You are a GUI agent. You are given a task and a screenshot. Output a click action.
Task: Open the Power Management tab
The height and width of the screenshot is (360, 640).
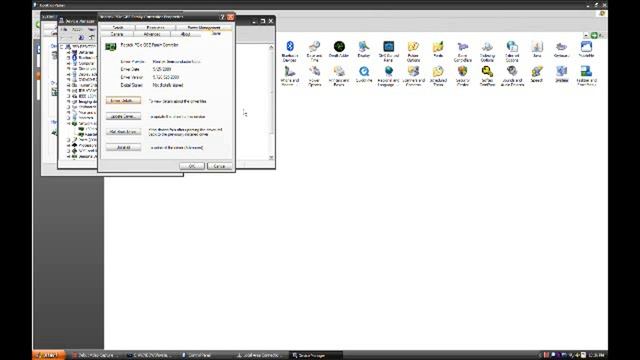204,27
